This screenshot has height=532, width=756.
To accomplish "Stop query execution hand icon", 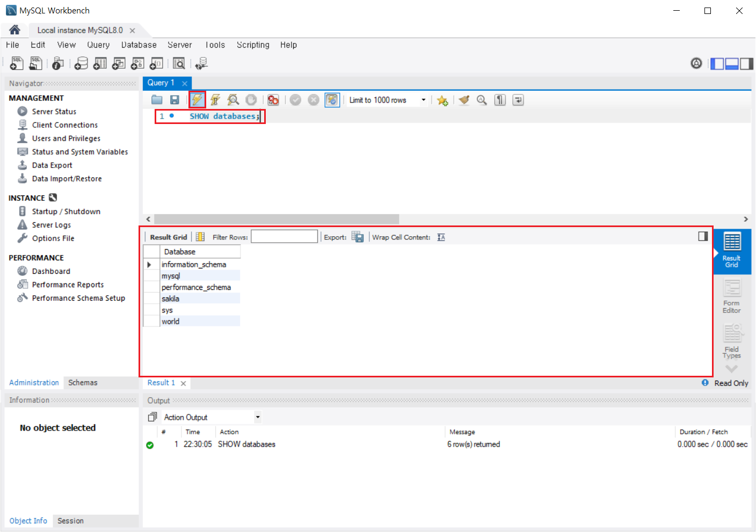I will [x=251, y=100].
